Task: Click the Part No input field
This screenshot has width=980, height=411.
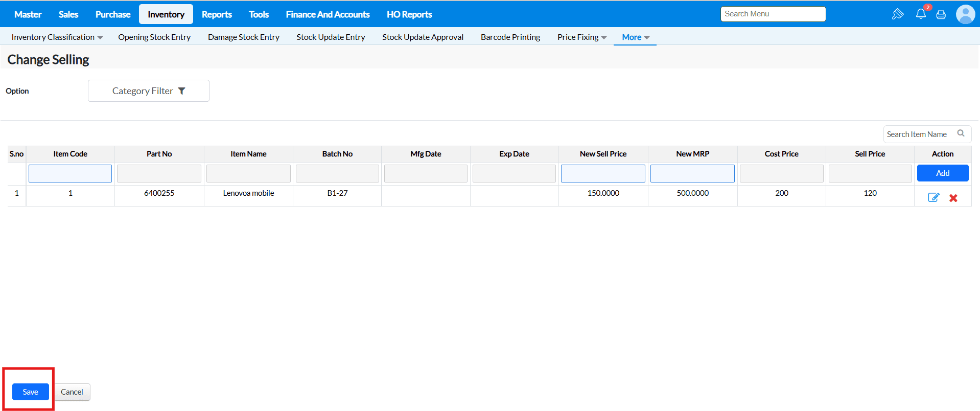Action: (x=159, y=173)
